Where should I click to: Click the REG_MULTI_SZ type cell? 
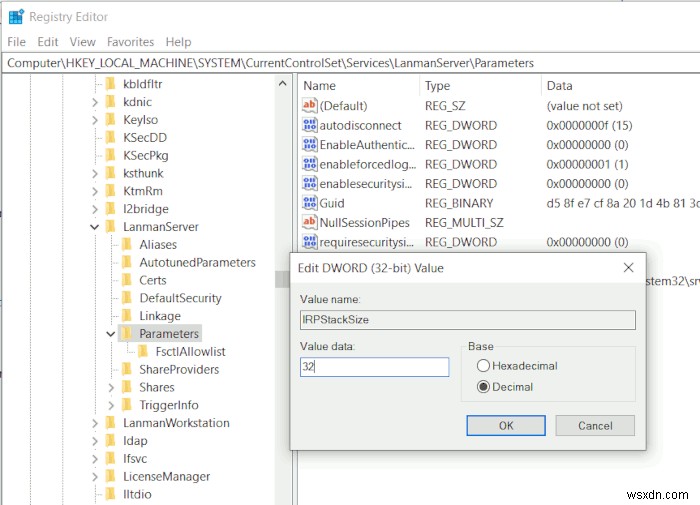464,223
